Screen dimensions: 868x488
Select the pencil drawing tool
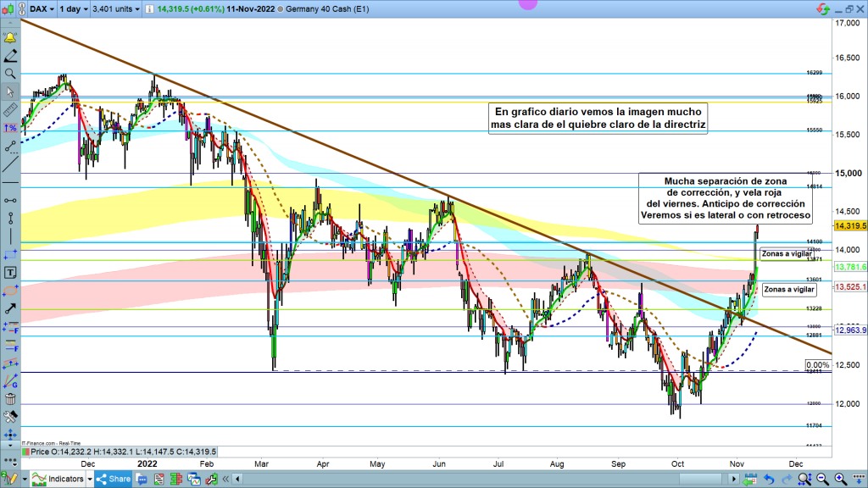(x=10, y=56)
